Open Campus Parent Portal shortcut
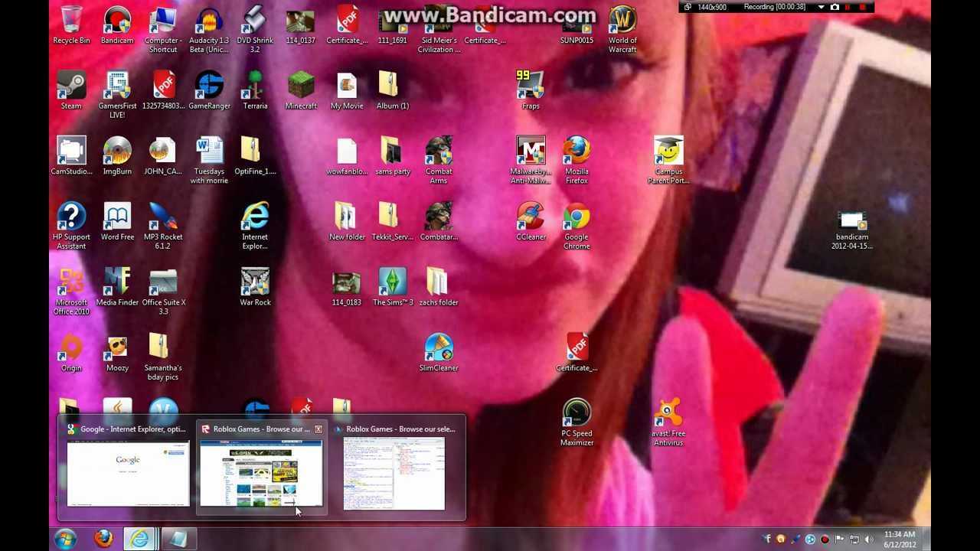980x551 pixels. point(668,161)
